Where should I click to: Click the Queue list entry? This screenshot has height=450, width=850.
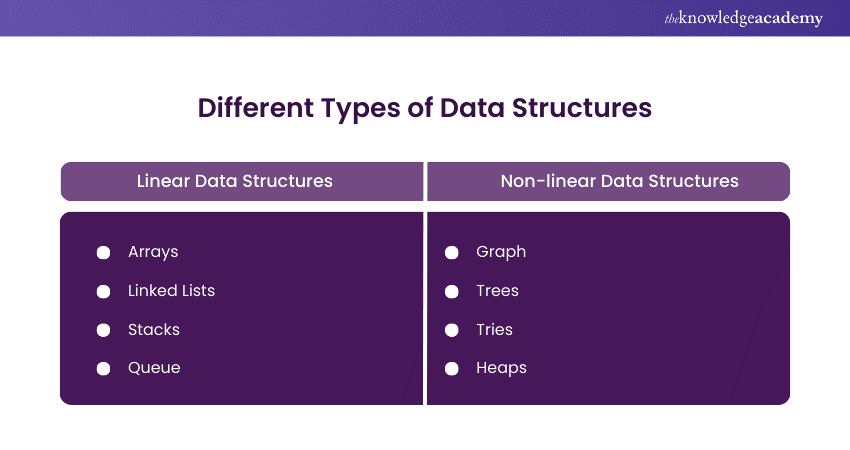[154, 368]
